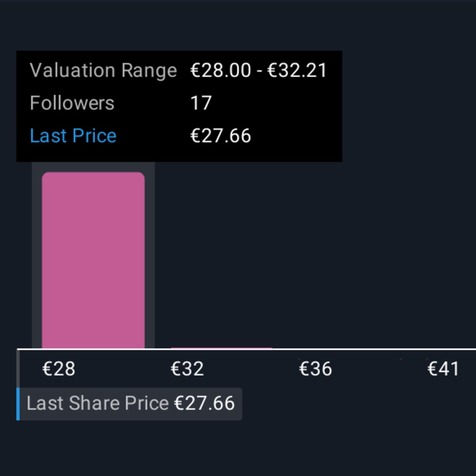Click the gray highlighted column beside pink bar

pyautogui.click(x=150, y=256)
